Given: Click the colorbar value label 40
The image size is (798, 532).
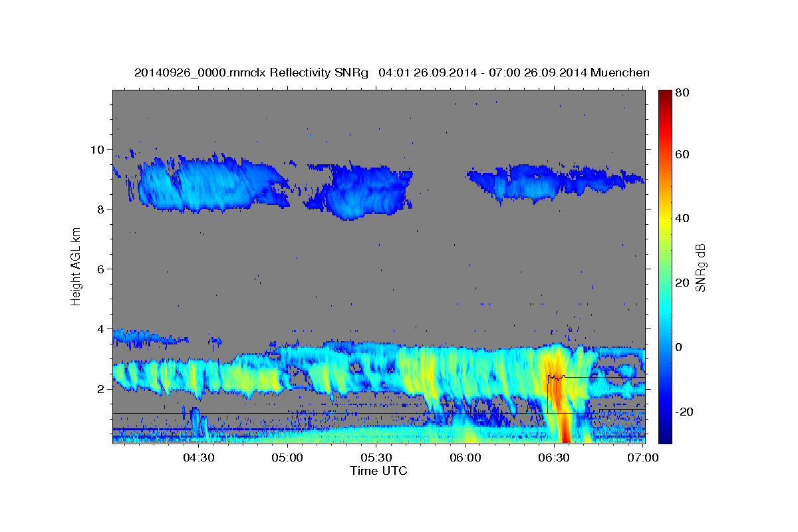Looking at the screenshot, I should coord(682,218).
